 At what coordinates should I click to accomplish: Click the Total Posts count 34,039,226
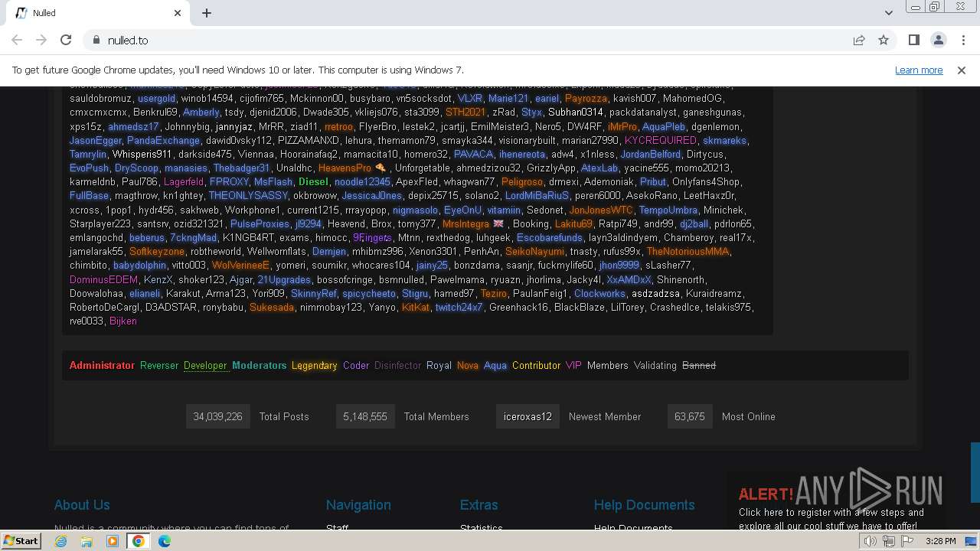pyautogui.click(x=217, y=416)
